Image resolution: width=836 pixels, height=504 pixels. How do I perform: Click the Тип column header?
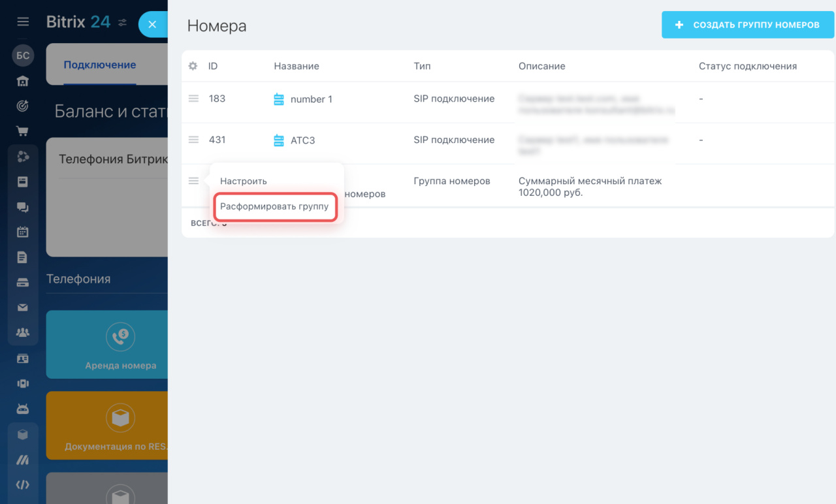422,66
